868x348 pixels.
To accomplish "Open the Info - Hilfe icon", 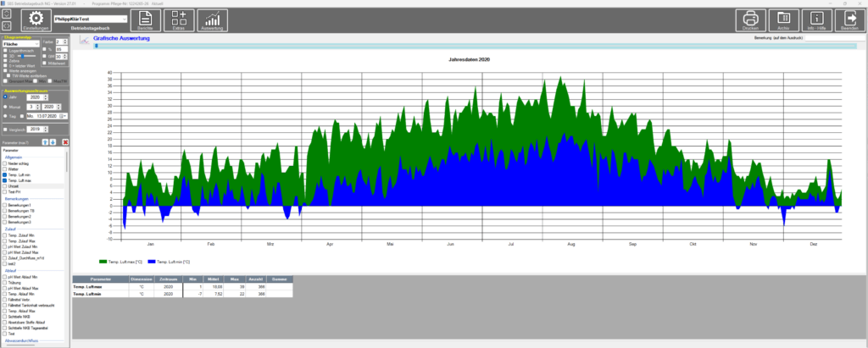I will (x=817, y=20).
